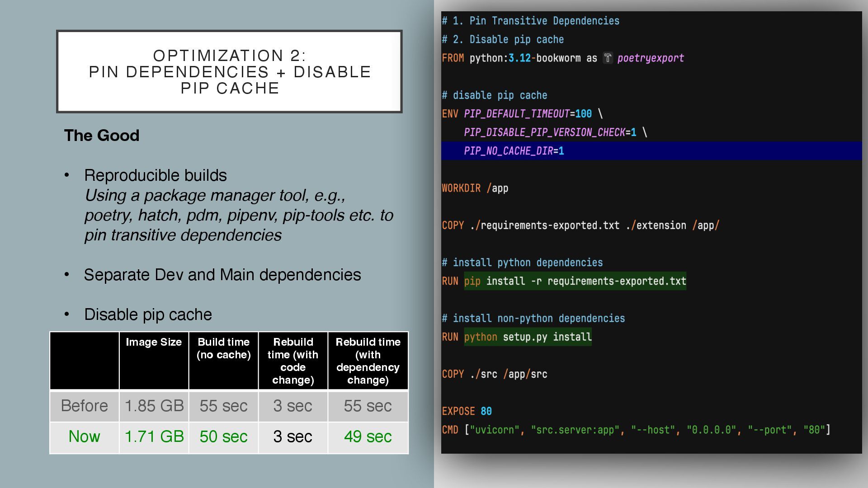Screen dimensions: 868x488
Task: Click the '50 sec' table cell
Action: coord(223,436)
